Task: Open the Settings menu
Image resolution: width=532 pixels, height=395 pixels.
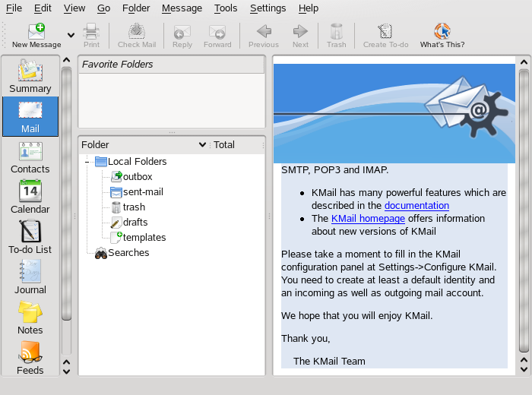Action: click(x=268, y=8)
